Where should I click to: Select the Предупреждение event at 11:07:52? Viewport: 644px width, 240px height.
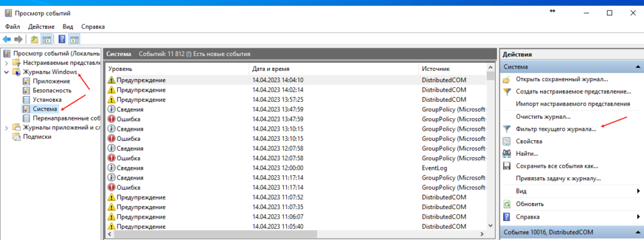pyautogui.click(x=296, y=197)
